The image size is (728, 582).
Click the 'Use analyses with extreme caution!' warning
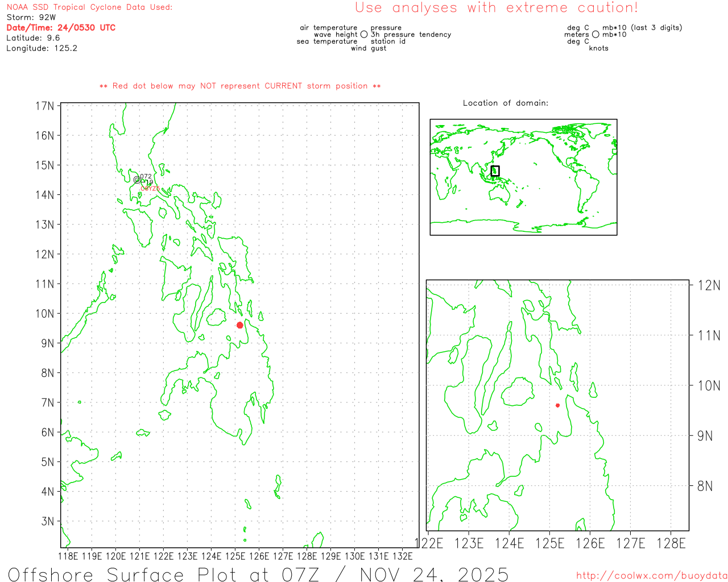pyautogui.click(x=497, y=8)
